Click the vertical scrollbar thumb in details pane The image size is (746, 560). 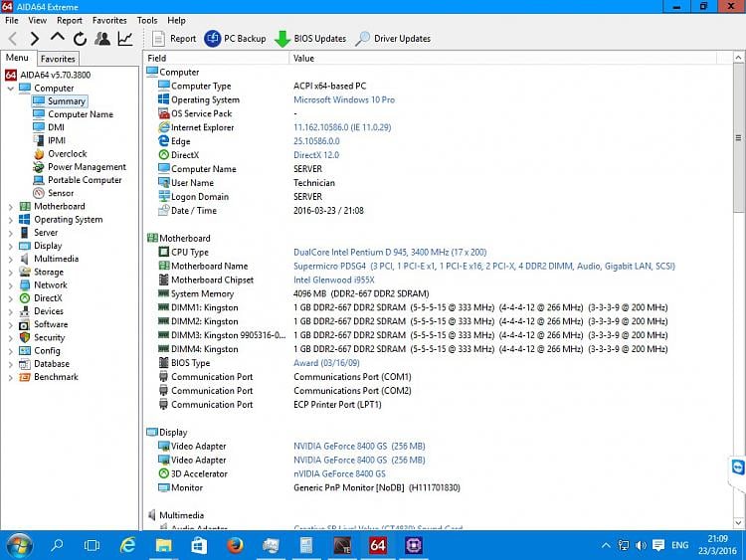[x=738, y=138]
